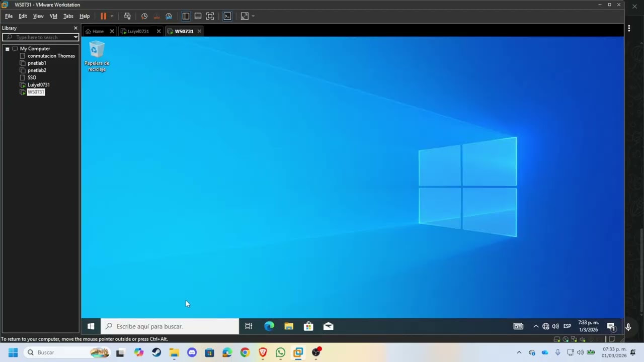Open the snapshot manager
Image resolution: width=644 pixels, height=362 pixels.
pos(169,16)
